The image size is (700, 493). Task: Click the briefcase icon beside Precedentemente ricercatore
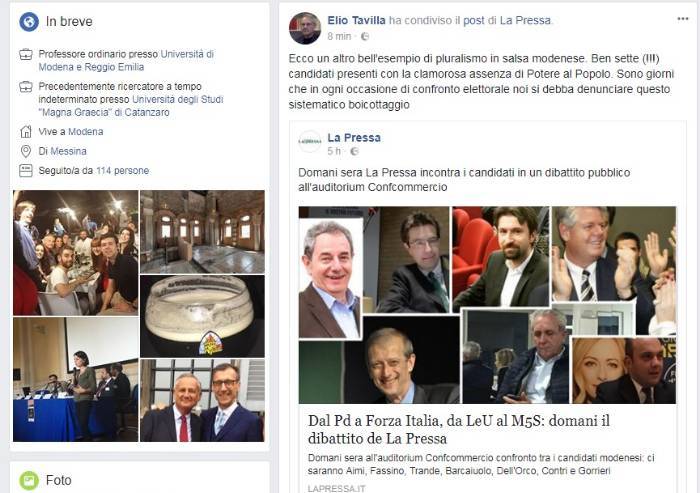26,87
